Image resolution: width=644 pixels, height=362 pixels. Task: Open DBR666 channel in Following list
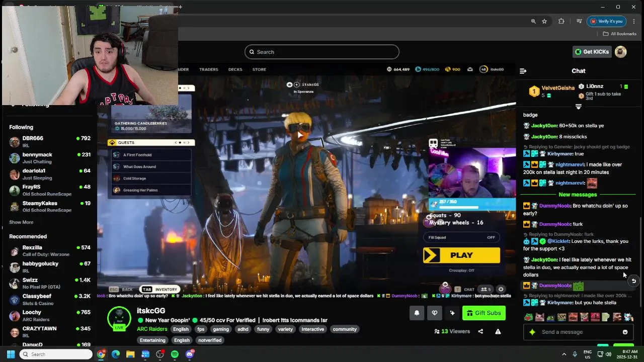[x=49, y=141]
